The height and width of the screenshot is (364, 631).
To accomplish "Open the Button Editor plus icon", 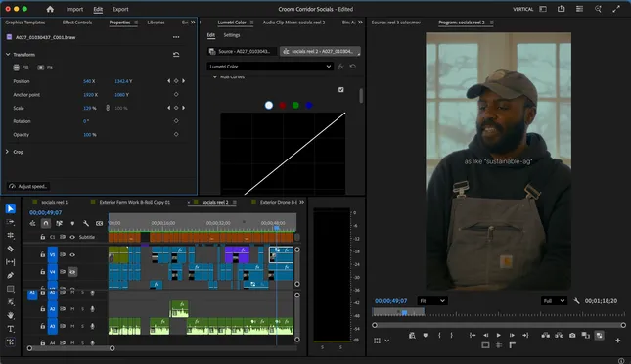I will [x=617, y=341].
